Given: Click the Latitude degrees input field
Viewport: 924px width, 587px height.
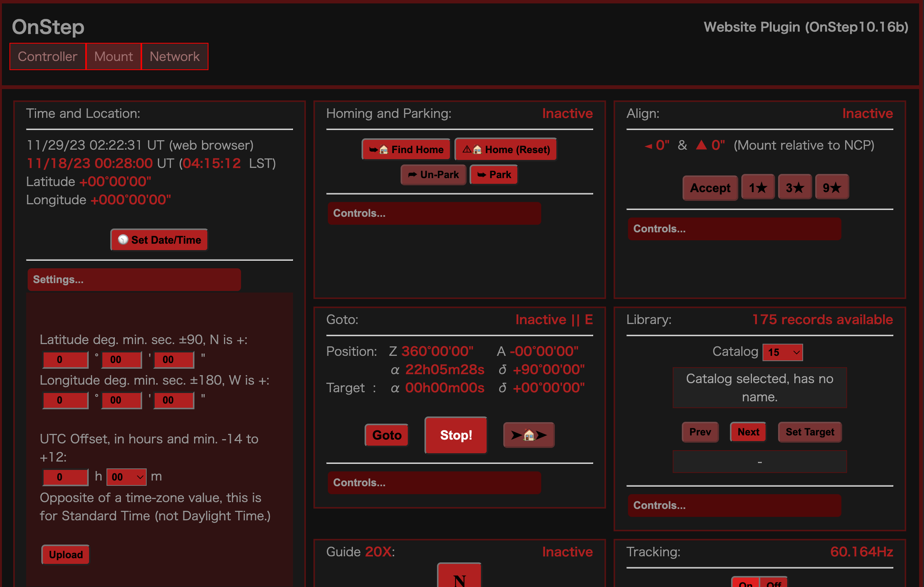Looking at the screenshot, I should click(x=65, y=360).
